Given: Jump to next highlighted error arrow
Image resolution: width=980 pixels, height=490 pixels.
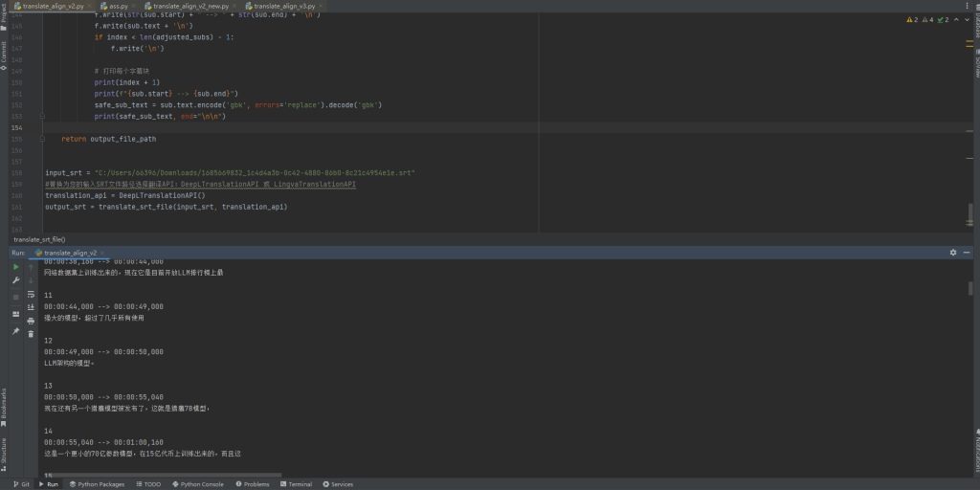Looking at the screenshot, I should click(x=969, y=19).
